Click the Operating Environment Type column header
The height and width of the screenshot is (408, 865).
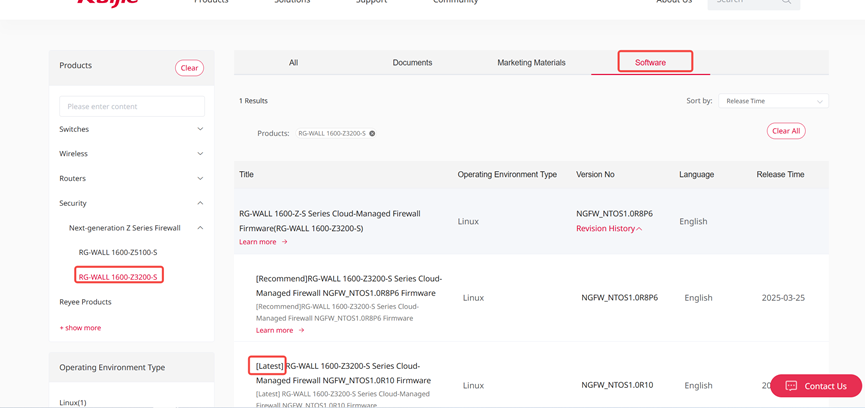click(x=507, y=174)
